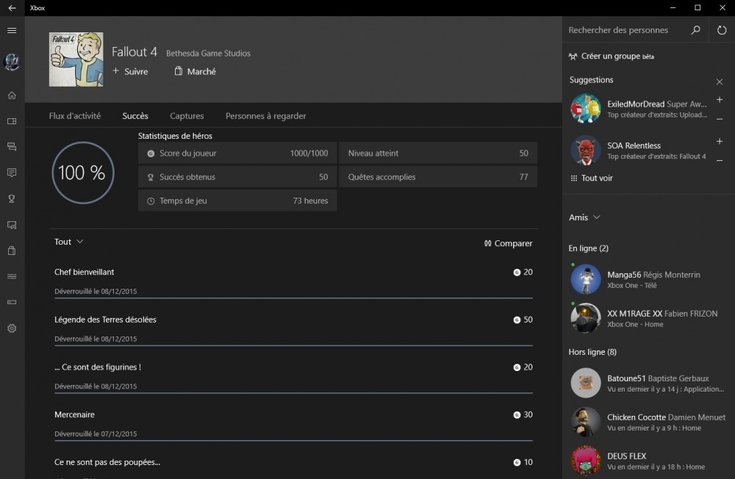Click Créer un groupe bêta
This screenshot has width=735, height=479.
point(611,56)
